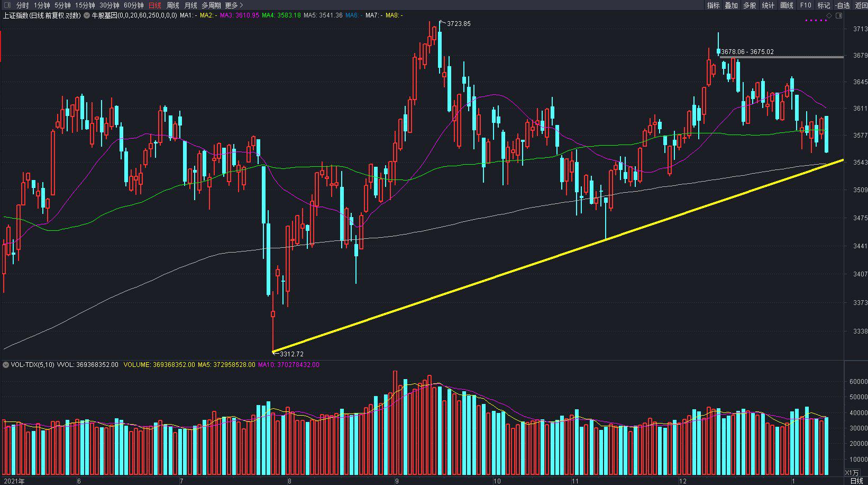Open the 统计 statistics tool
This screenshot has height=485, width=868.
(768, 5)
